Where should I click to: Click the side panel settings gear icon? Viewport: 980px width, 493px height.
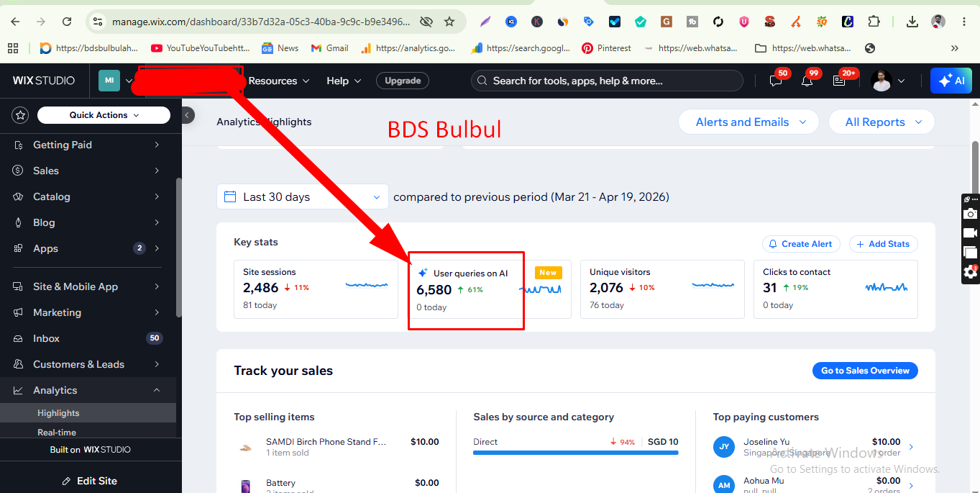(971, 272)
